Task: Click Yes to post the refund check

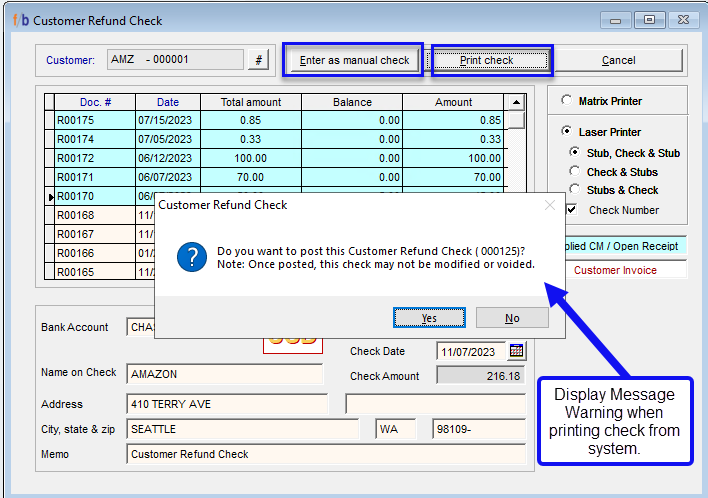Action: (429, 318)
